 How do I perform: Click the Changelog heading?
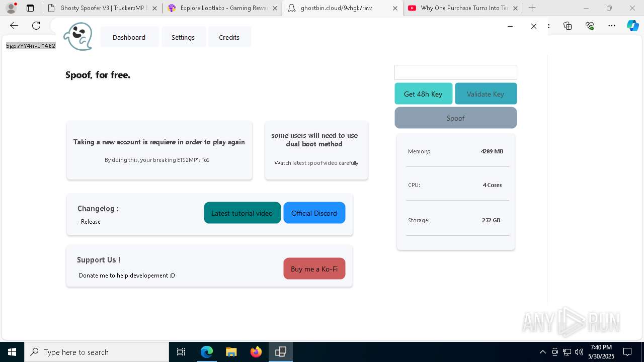[x=98, y=209]
